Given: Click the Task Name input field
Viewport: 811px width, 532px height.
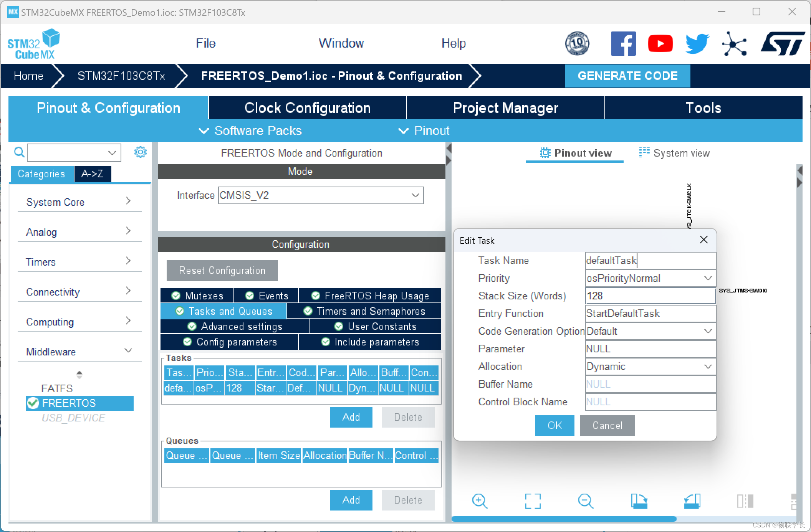Looking at the screenshot, I should click(x=650, y=261).
